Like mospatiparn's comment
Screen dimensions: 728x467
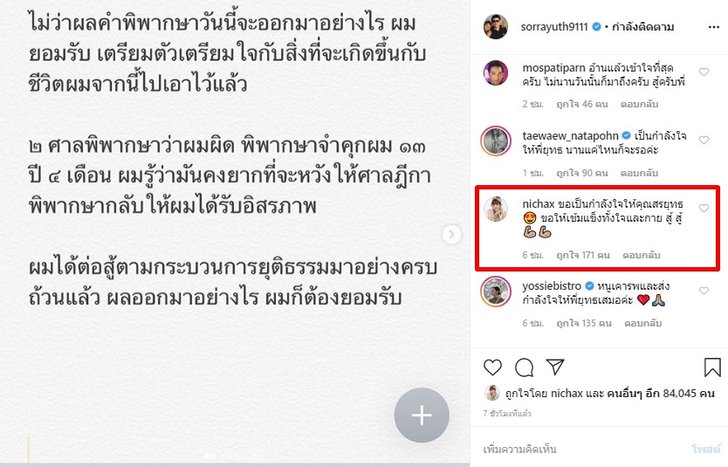(704, 72)
